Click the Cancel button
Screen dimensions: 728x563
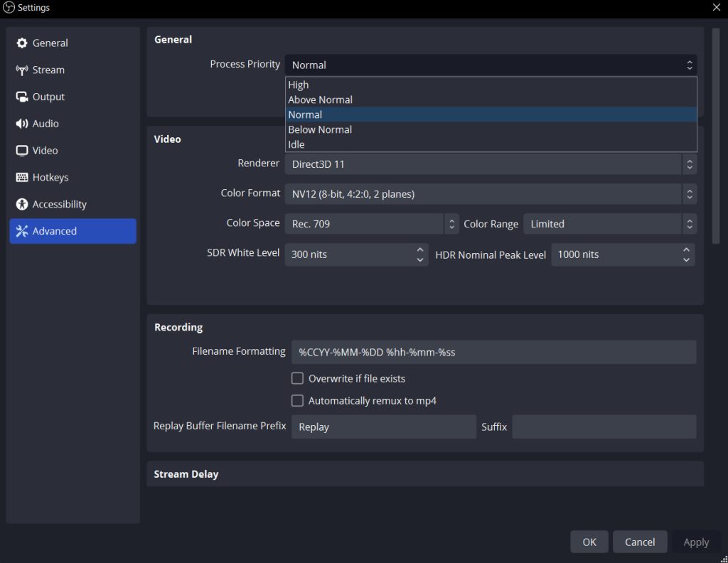pos(640,542)
